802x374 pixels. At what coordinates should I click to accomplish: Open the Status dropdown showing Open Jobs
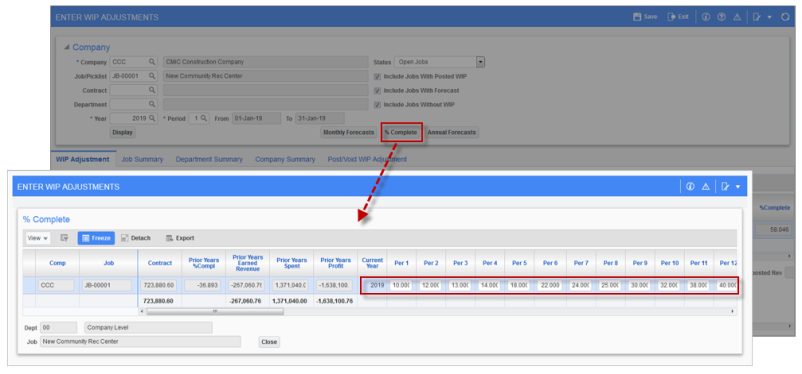tap(480, 62)
